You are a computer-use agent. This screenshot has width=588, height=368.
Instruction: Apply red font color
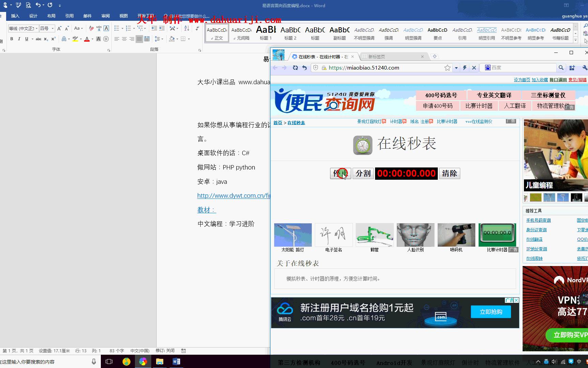tap(87, 39)
